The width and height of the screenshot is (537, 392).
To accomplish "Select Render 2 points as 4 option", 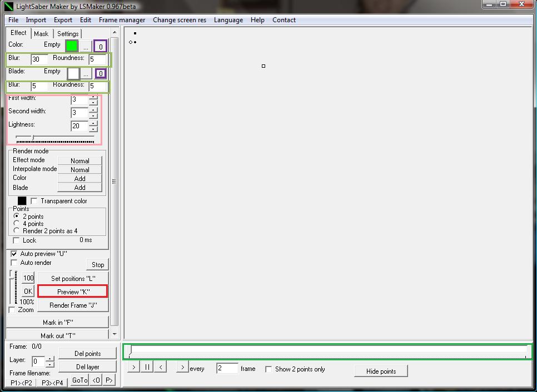I will (16, 230).
